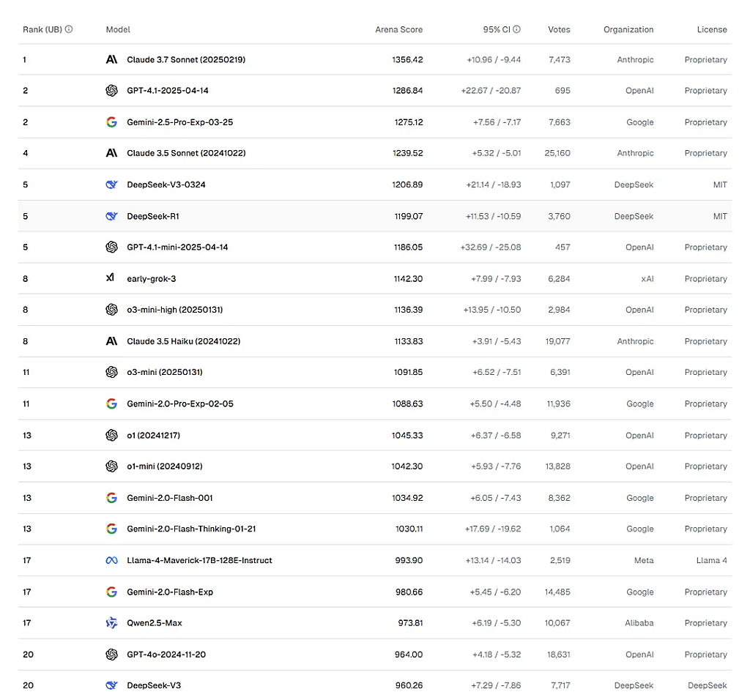Sort by the Organization column header
This screenshot has width=750, height=700.
coord(628,29)
